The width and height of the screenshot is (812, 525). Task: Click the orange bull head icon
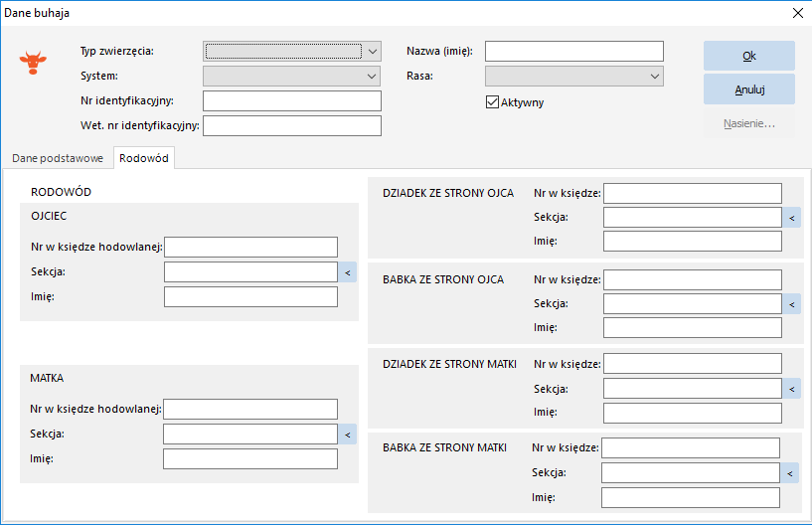point(33,63)
